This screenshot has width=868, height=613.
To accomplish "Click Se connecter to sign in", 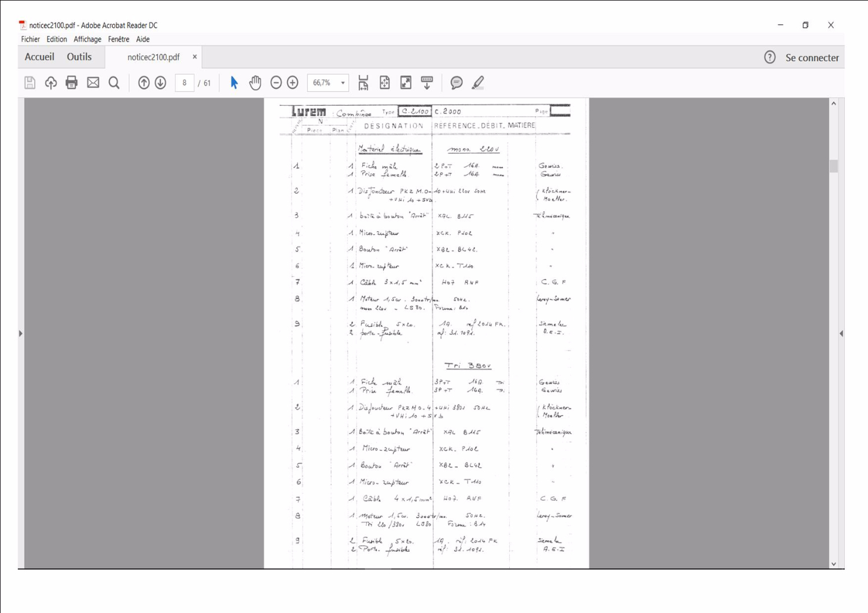I will [x=812, y=57].
